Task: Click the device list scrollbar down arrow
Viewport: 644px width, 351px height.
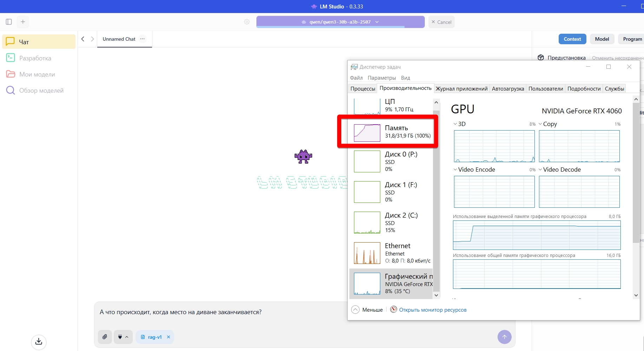Action: (436, 295)
